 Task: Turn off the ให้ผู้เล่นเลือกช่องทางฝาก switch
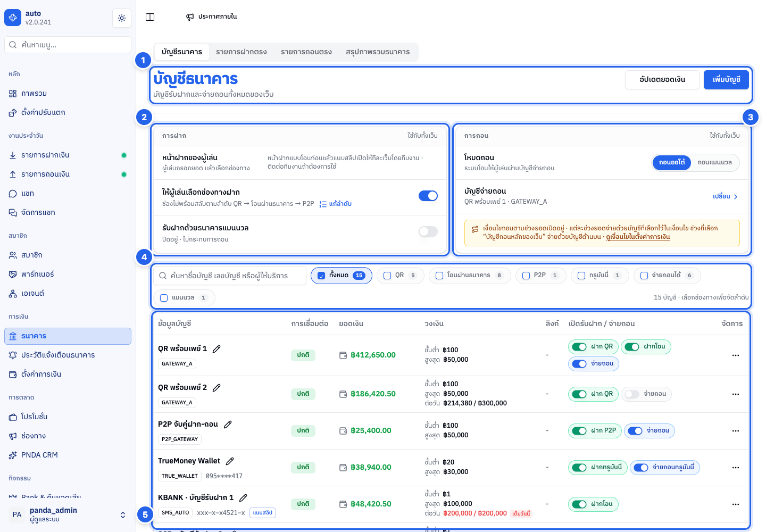click(x=428, y=196)
